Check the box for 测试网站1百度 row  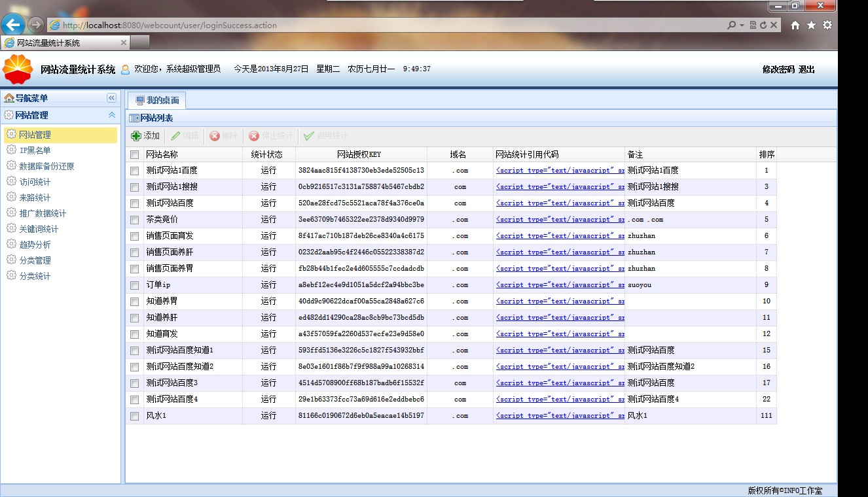(134, 171)
